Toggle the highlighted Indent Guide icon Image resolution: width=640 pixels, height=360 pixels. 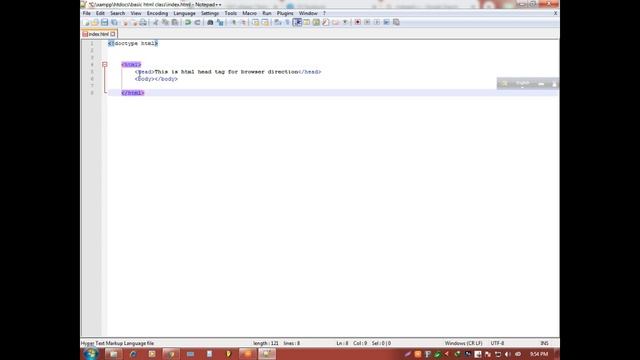pos(297,22)
